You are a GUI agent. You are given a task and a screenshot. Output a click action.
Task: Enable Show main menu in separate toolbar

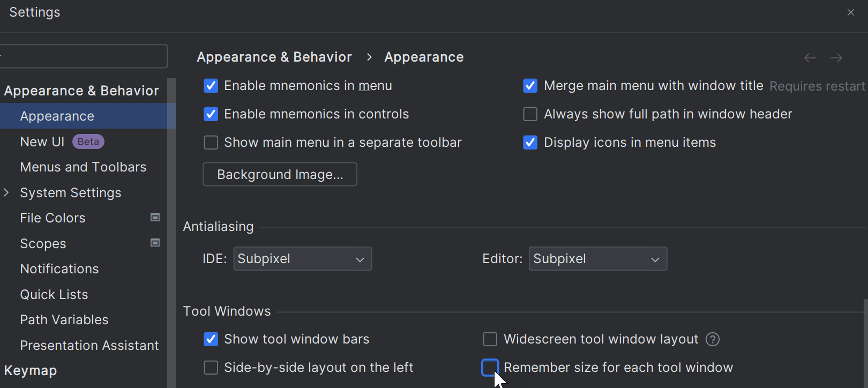click(x=211, y=143)
